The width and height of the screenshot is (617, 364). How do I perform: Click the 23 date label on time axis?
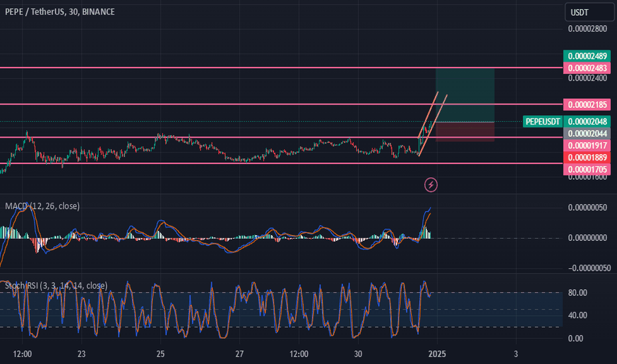81,354
